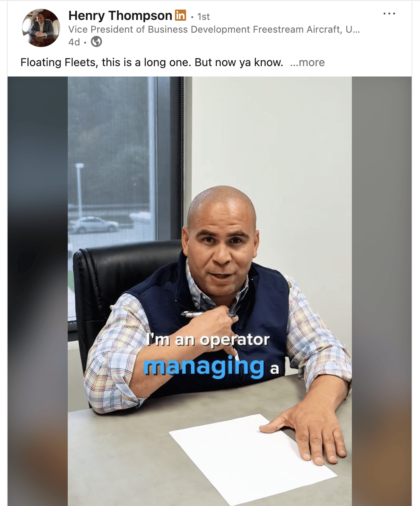Viewport: 420px width, 506px height.
Task: Click the right blurred margin of video
Action: coord(382,291)
